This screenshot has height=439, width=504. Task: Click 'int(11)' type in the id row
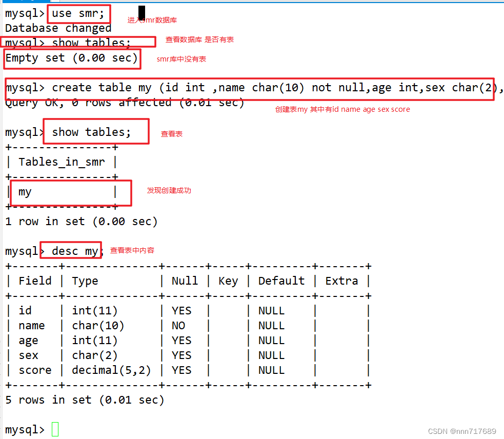point(95,311)
